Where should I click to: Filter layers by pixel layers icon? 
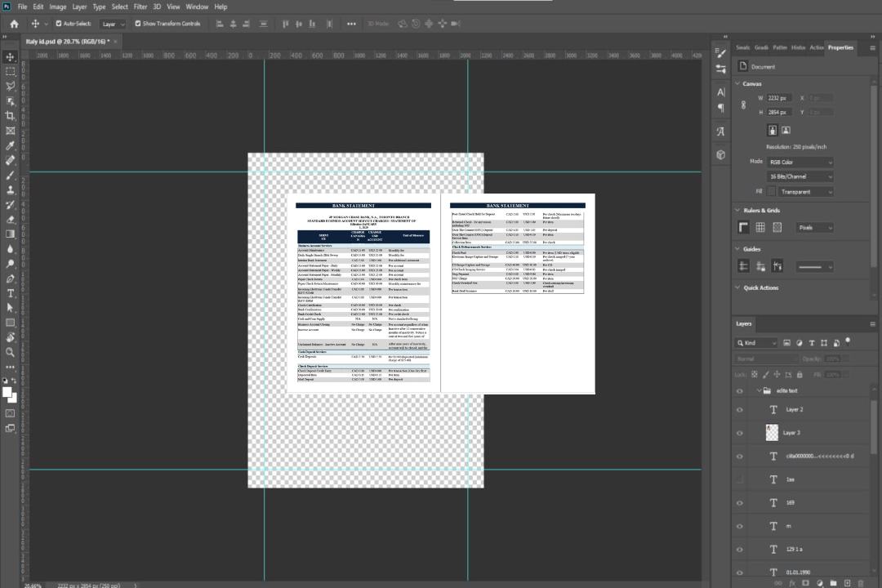[786, 343]
